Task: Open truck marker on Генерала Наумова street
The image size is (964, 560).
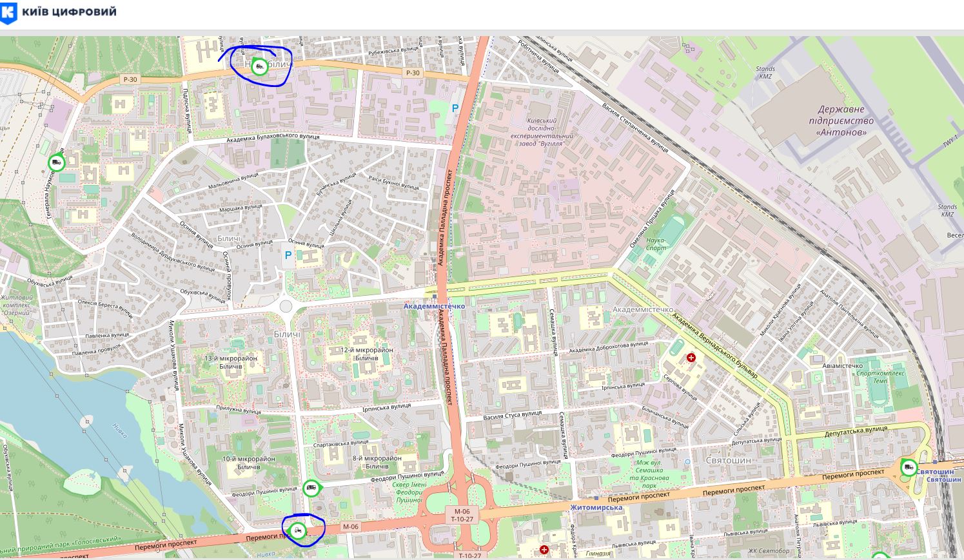Action: [57, 162]
